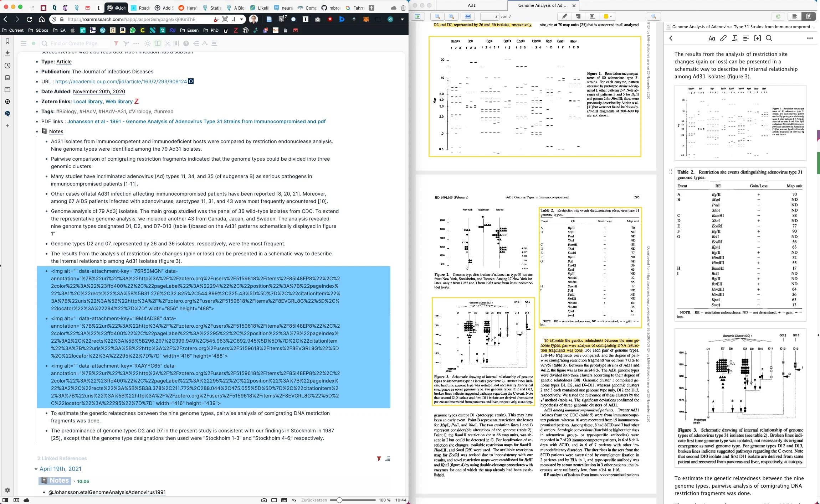Navigate back in the browser
Screen dimensions: 820x504
coord(5,19)
